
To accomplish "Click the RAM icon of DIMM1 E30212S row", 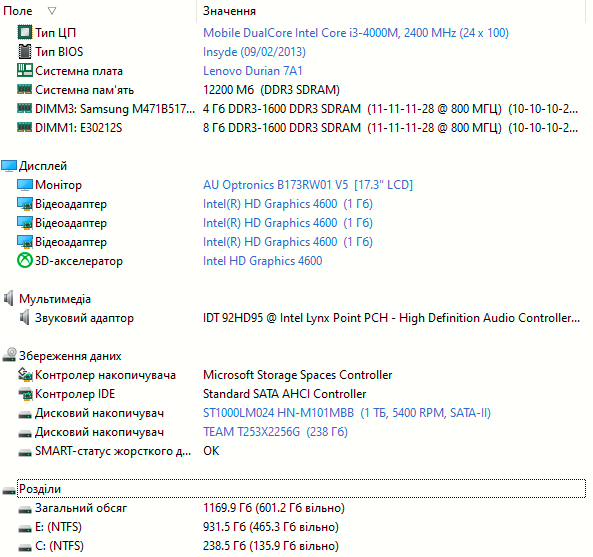I will pyautogui.click(x=25, y=127).
